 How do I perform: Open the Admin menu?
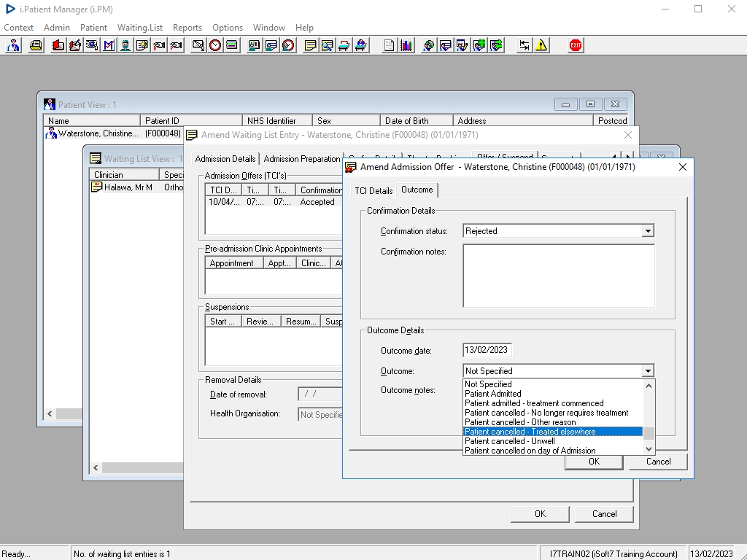(57, 28)
